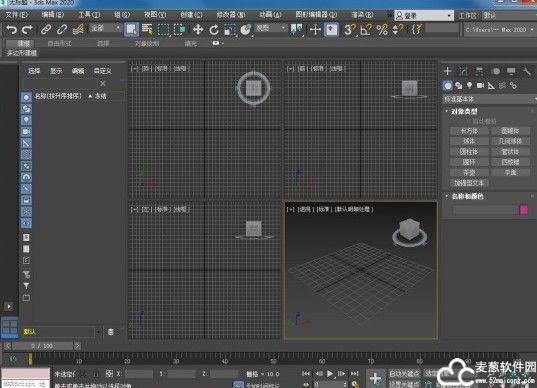This screenshot has width=537, height=388.
Task: Undo the last action
Action: [x=11, y=30]
